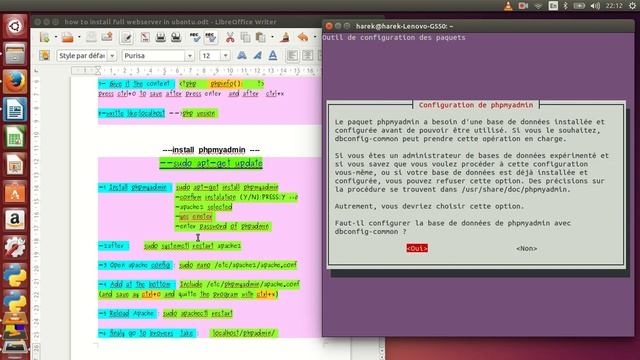
Task: Open LibreOffice Writer launcher icon
Action: (x=15, y=109)
